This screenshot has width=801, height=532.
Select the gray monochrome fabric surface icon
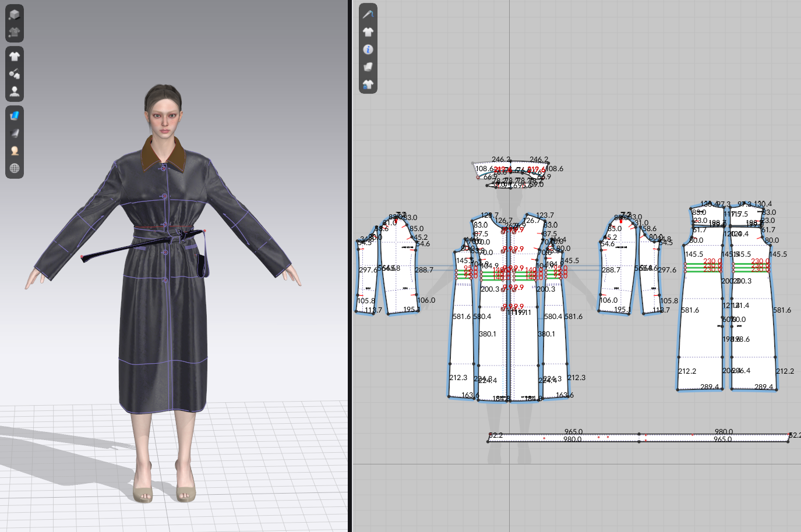point(15,133)
